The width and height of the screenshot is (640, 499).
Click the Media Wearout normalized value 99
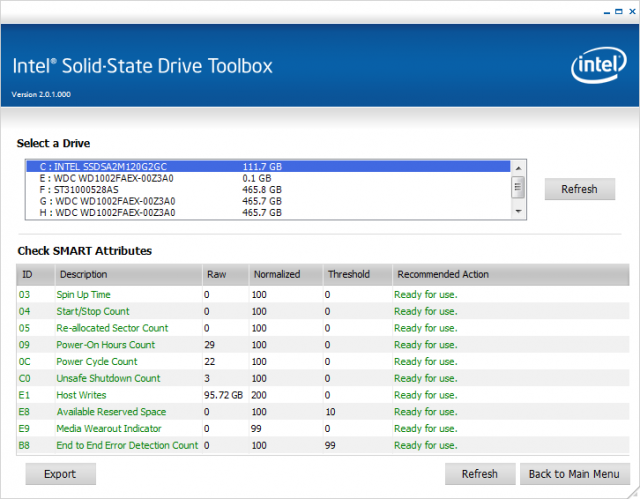(x=256, y=428)
